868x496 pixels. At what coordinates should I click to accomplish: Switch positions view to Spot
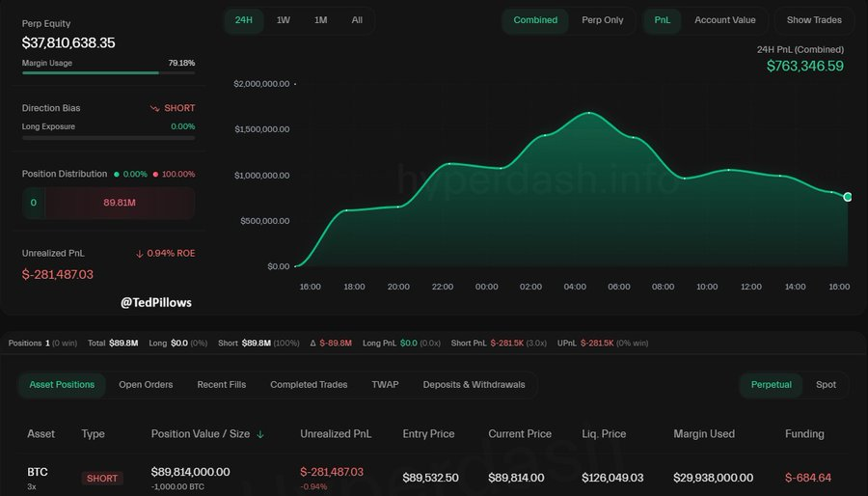pos(826,385)
